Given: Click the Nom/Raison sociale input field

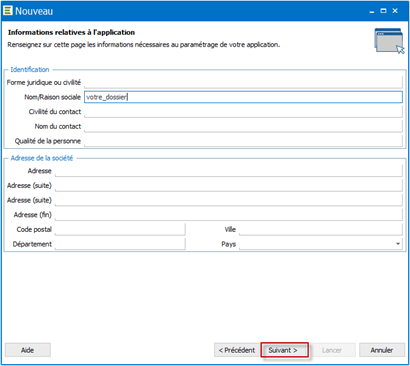Looking at the screenshot, I should click(243, 97).
